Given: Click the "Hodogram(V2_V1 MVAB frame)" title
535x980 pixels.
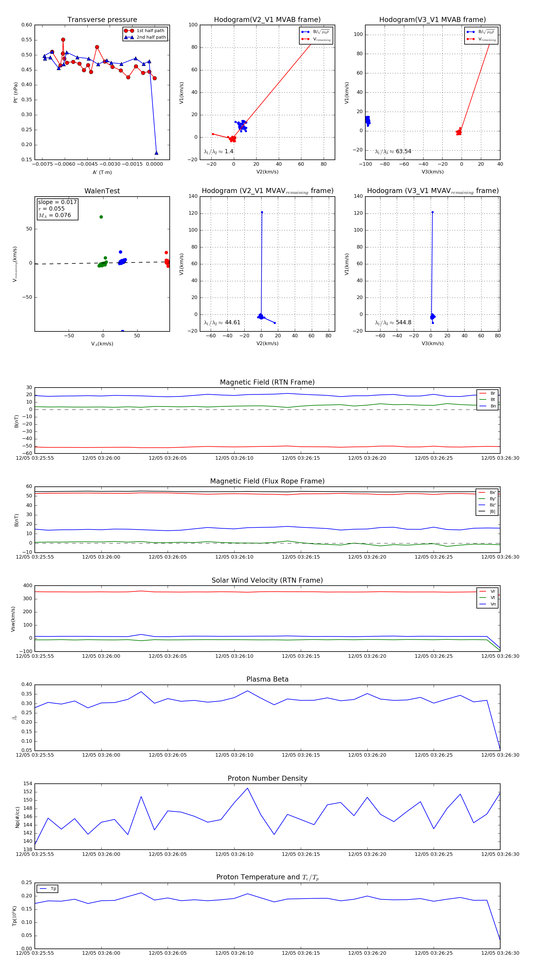Looking at the screenshot, I should (x=267, y=20).
